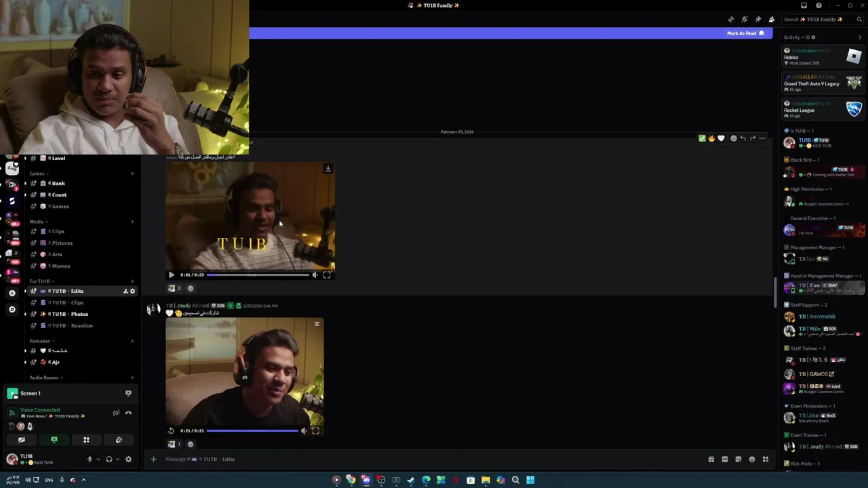868x488 pixels.
Task: Open the Inbox icon in title bar
Action: tap(804, 5)
